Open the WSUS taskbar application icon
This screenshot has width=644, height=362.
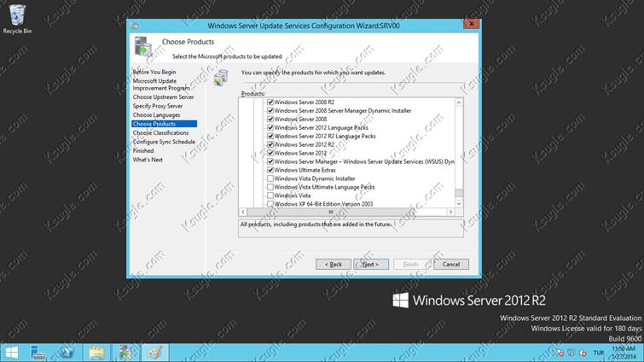[126, 353]
